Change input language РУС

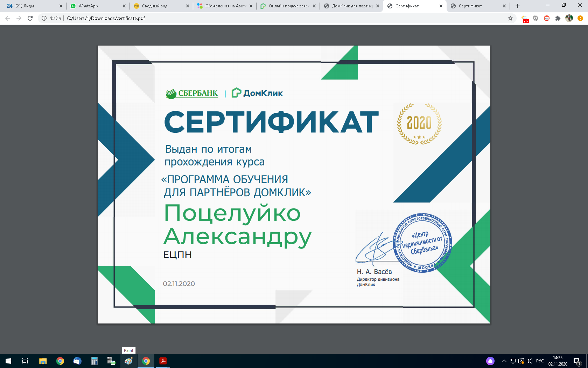click(540, 361)
